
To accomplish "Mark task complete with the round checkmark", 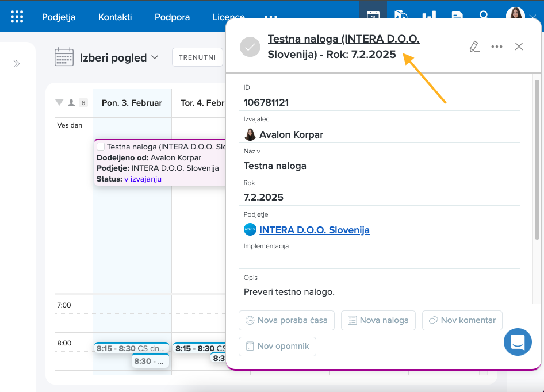I will tap(250, 47).
